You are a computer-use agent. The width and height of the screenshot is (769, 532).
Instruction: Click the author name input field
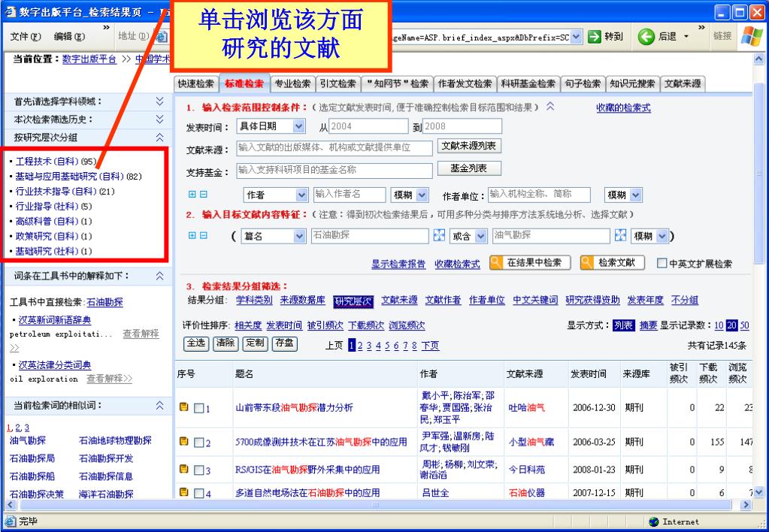coord(350,194)
